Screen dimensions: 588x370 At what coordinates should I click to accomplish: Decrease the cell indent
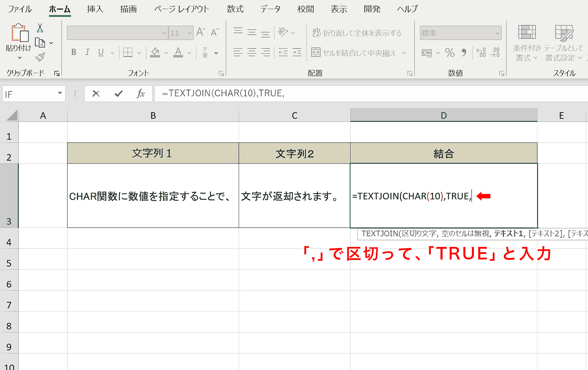[283, 53]
